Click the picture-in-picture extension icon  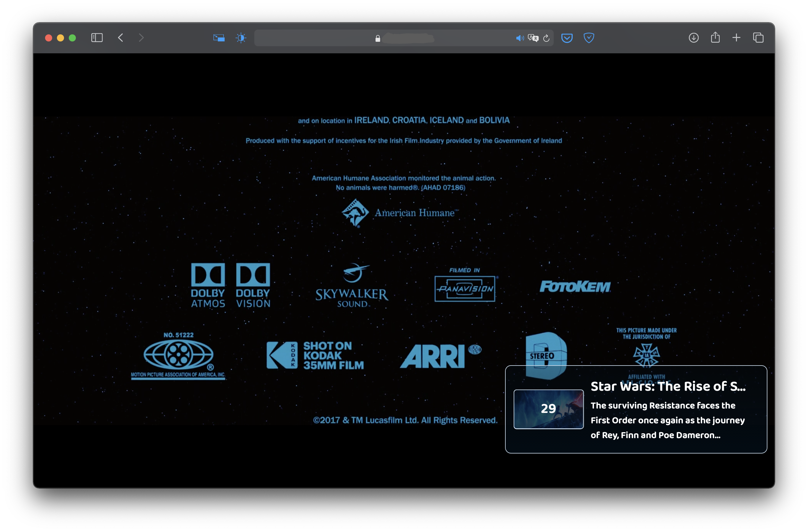click(219, 38)
